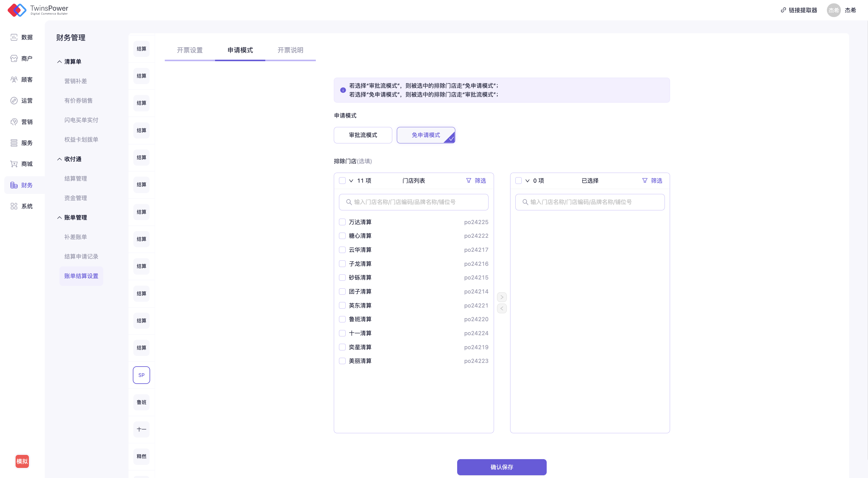Click the 确认保存 button
The height and width of the screenshot is (478, 868).
point(501,467)
